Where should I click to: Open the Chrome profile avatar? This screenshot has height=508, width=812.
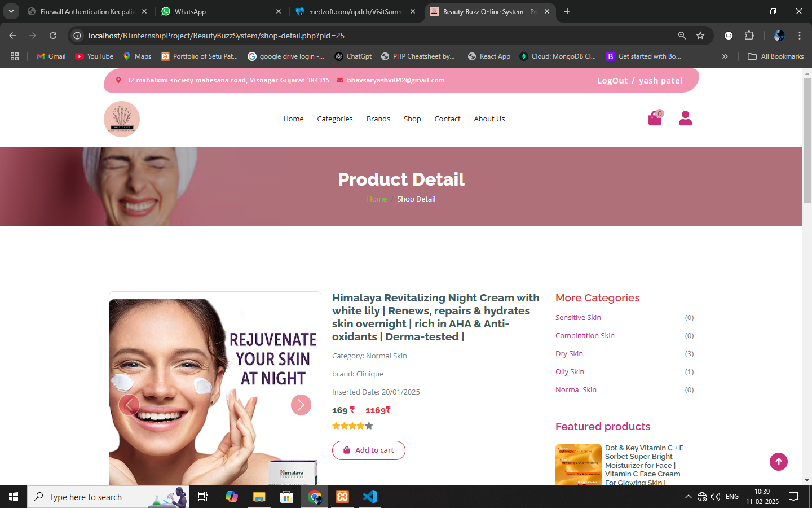tap(779, 36)
